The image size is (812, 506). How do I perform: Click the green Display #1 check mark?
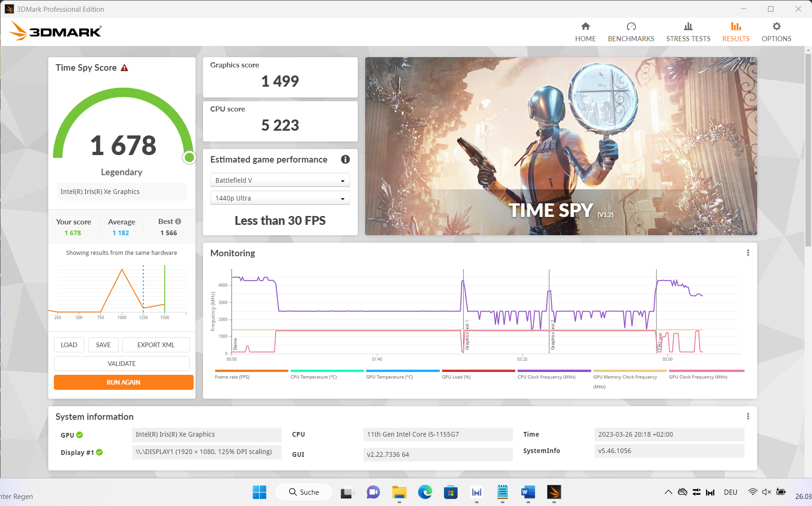click(99, 452)
